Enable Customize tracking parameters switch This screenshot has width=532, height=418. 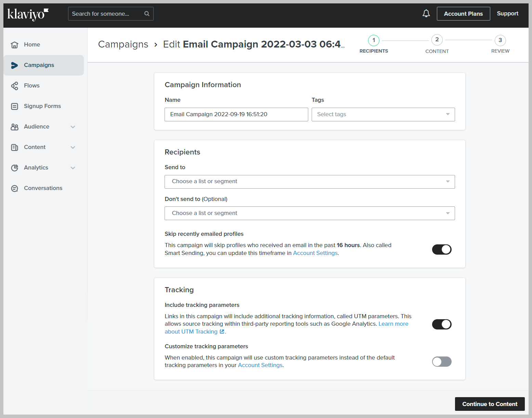(x=442, y=362)
